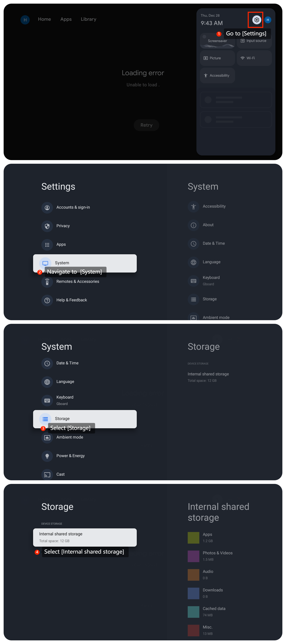
Task: Select Cast in the System list
Action: [x=60, y=474]
